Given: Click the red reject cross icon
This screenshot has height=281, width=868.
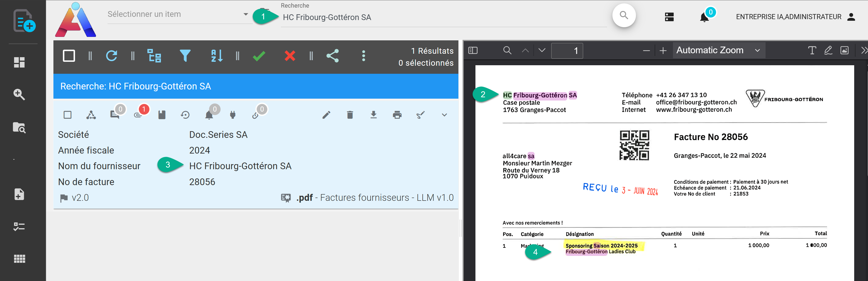Looking at the screenshot, I should [290, 56].
